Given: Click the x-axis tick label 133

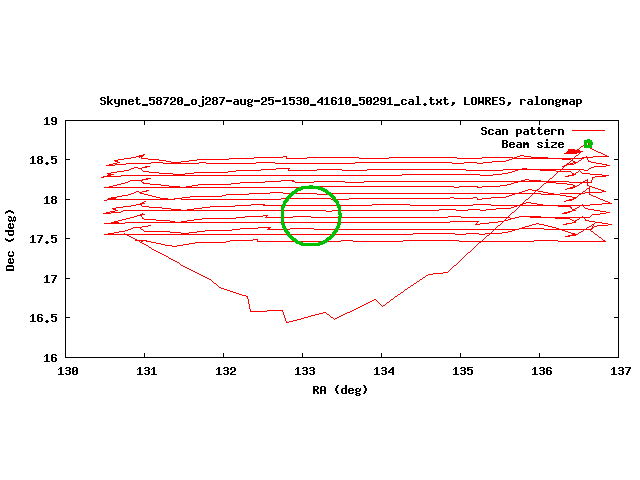Looking at the screenshot, I should coord(305,371).
